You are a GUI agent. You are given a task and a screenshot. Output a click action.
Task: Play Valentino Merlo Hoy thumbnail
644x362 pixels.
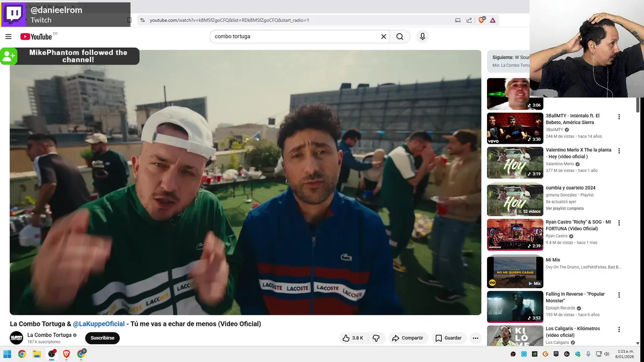coord(515,162)
